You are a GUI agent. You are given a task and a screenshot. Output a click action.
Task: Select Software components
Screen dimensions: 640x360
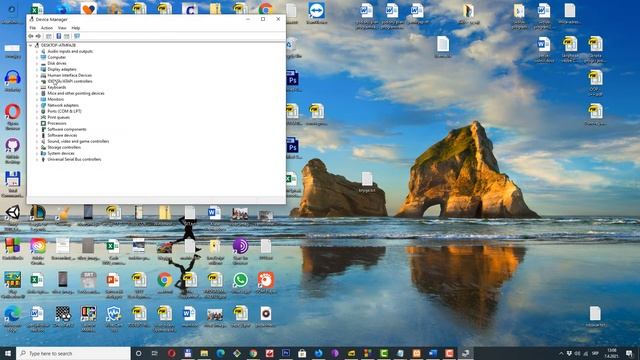[67, 129]
